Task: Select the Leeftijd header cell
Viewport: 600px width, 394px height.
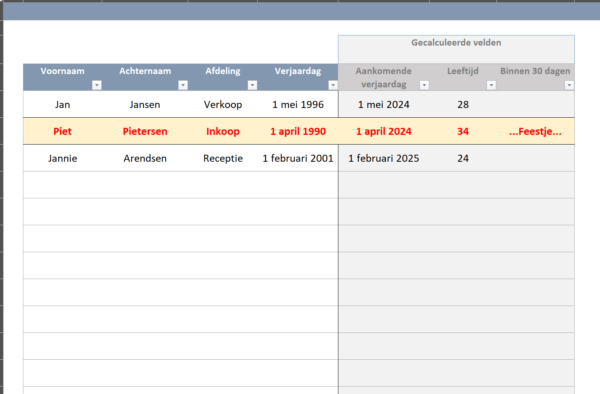Action: [x=463, y=77]
